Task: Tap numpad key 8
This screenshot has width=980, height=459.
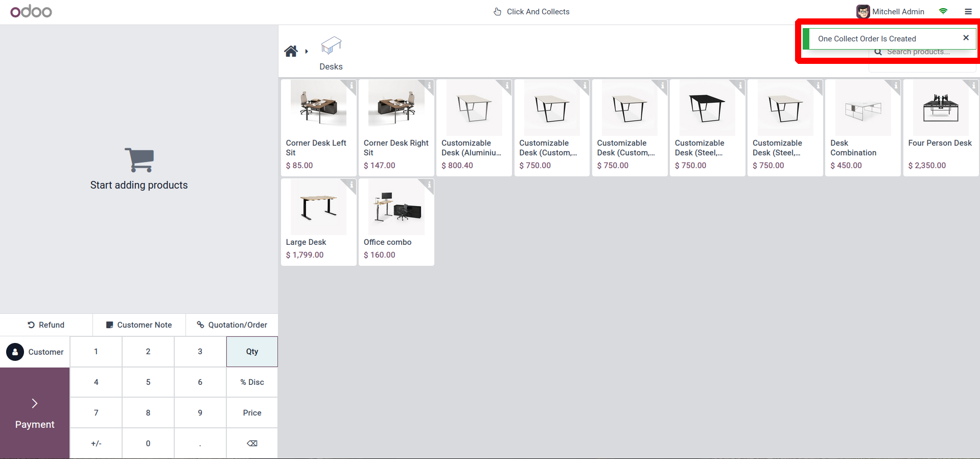Action: pyautogui.click(x=148, y=413)
